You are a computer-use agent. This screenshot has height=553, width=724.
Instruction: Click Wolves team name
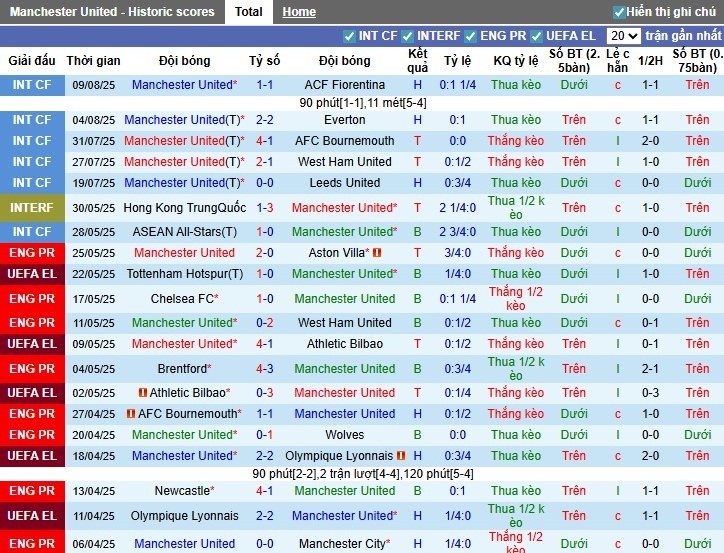tap(344, 435)
